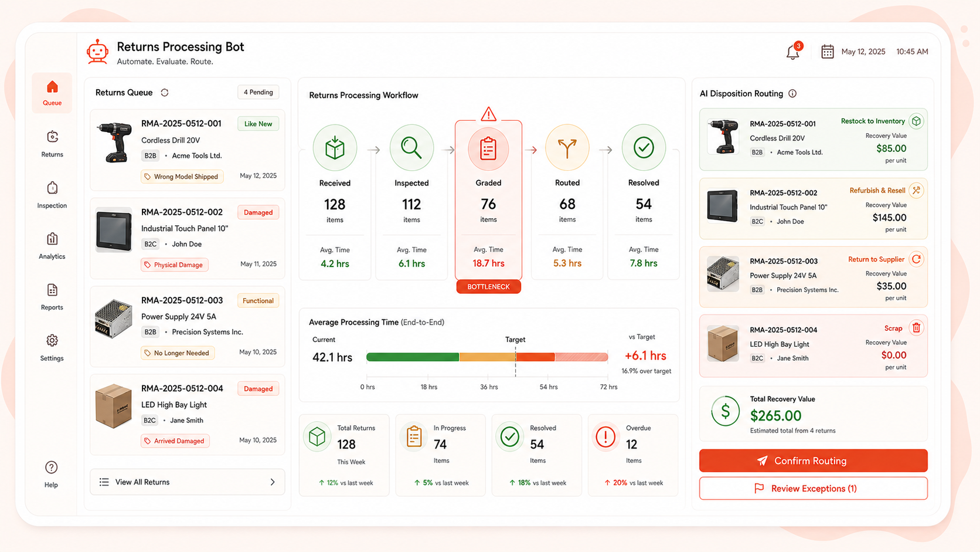Click the 20% vs last week overdue trend

pyautogui.click(x=634, y=483)
